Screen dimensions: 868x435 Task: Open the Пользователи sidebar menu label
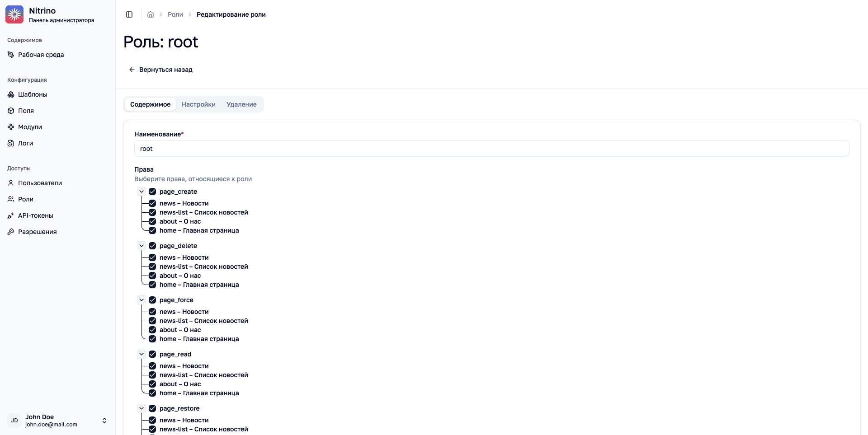click(x=40, y=183)
